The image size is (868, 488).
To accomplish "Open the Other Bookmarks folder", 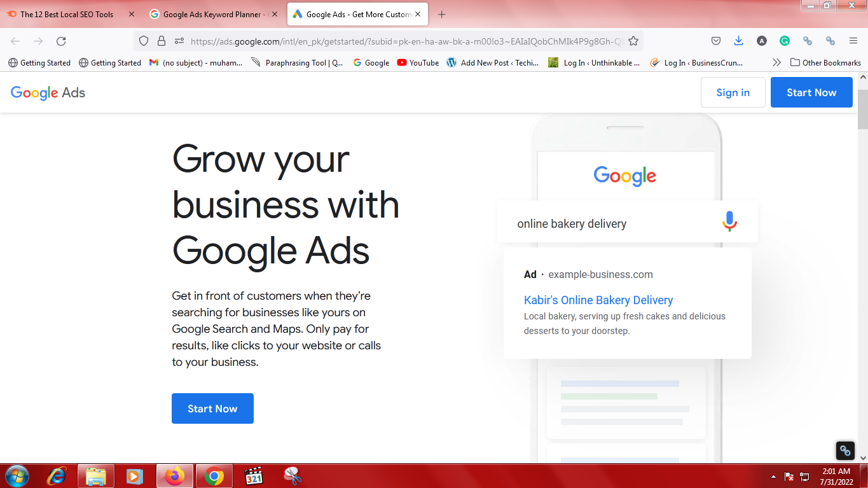I will (825, 62).
